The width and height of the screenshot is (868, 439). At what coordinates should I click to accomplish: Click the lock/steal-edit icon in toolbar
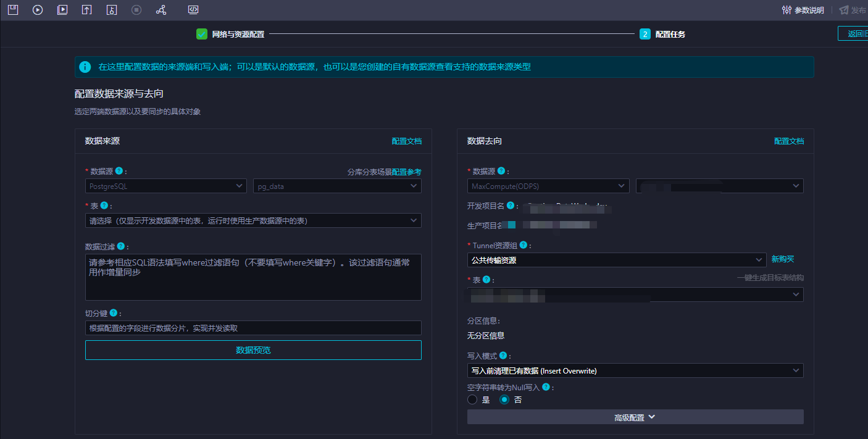(112, 10)
